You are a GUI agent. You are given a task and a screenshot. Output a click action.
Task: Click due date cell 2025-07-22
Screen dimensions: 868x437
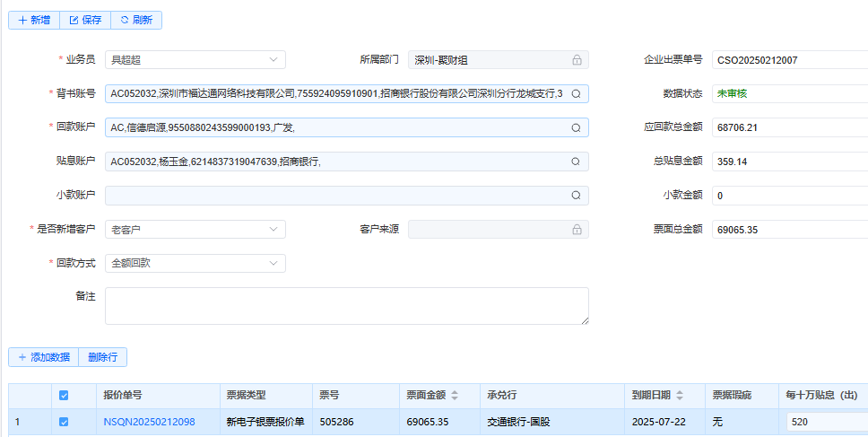[x=664, y=422]
